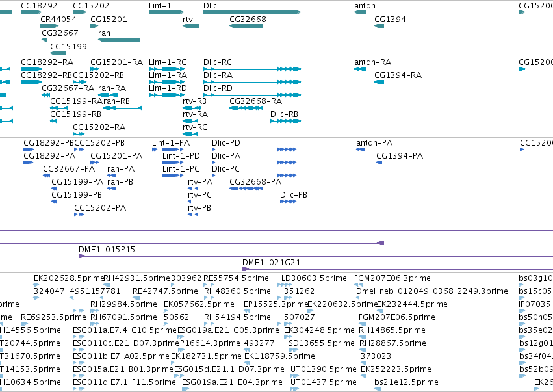Select the Dlic-RC transcript label

click(217, 62)
